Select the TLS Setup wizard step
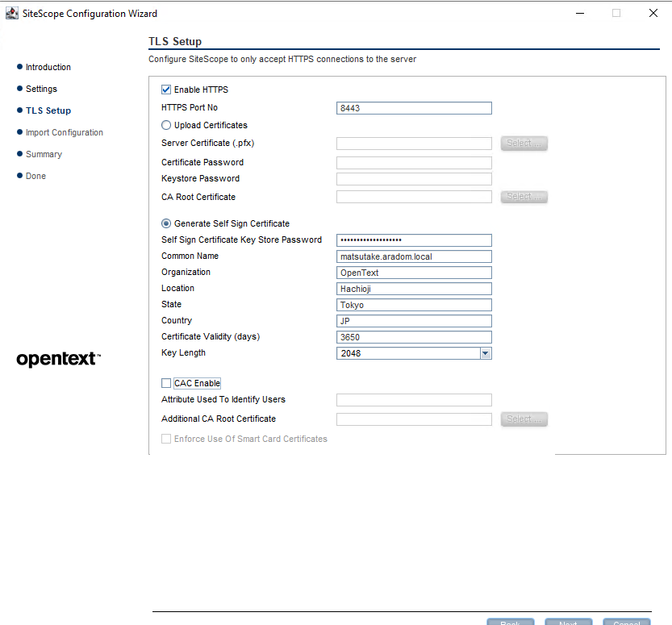The width and height of the screenshot is (672, 625). [x=48, y=110]
